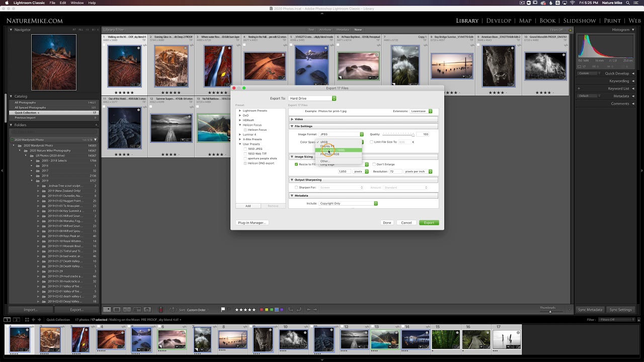Choose Adobe RGB (1998) color space

[x=340, y=150]
